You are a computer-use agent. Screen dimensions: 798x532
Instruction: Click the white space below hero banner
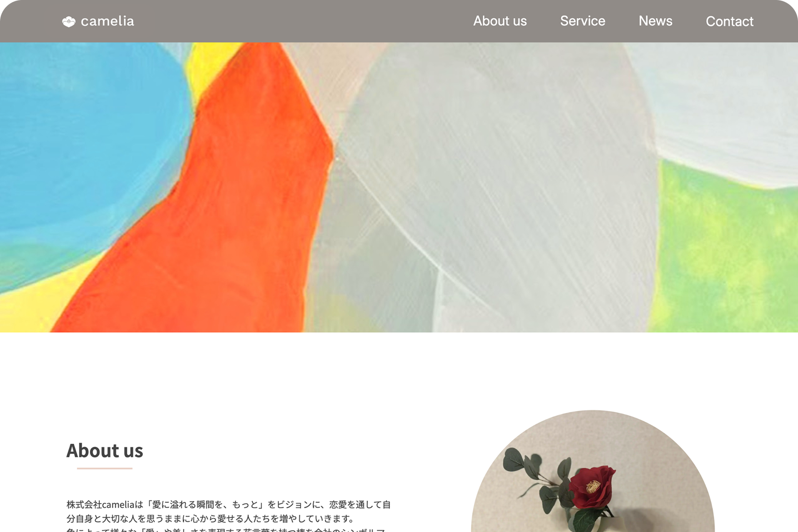click(x=399, y=368)
